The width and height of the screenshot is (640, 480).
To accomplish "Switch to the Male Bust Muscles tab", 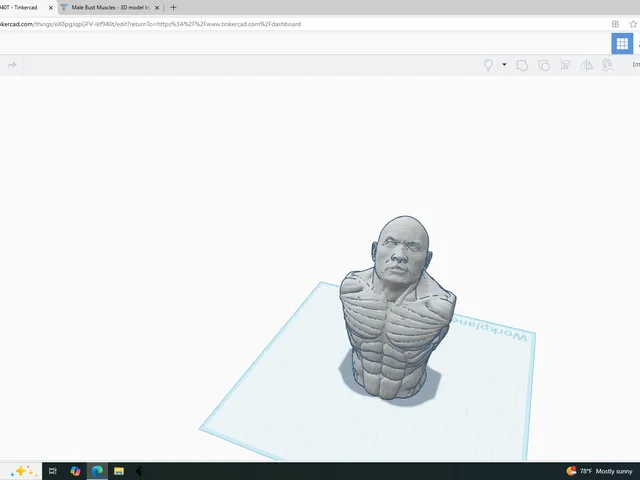I will pyautogui.click(x=110, y=7).
